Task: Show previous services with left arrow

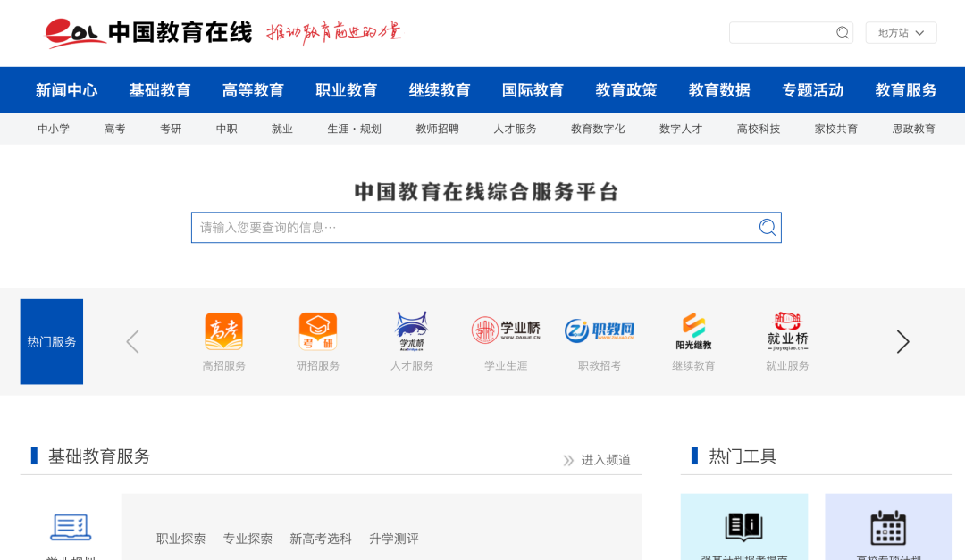Action: 132,341
